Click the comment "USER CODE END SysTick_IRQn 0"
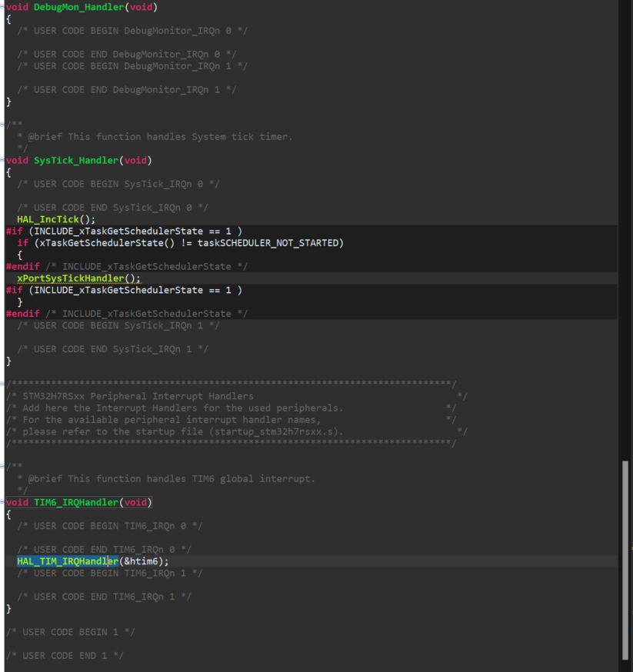 tap(112, 208)
